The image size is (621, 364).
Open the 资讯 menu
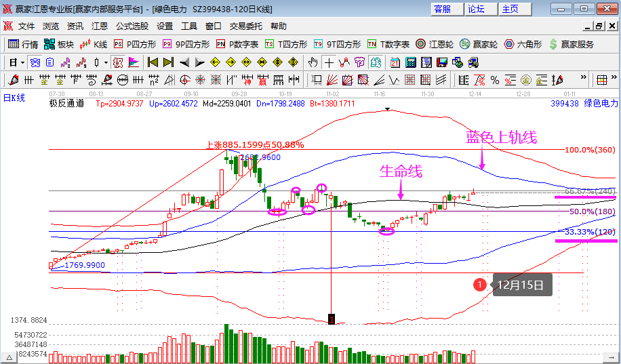click(75, 26)
